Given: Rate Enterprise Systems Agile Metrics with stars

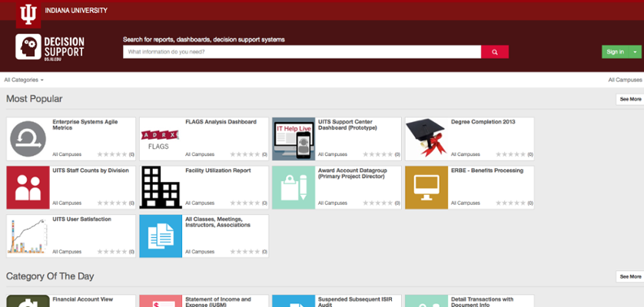Looking at the screenshot, I should (112, 155).
